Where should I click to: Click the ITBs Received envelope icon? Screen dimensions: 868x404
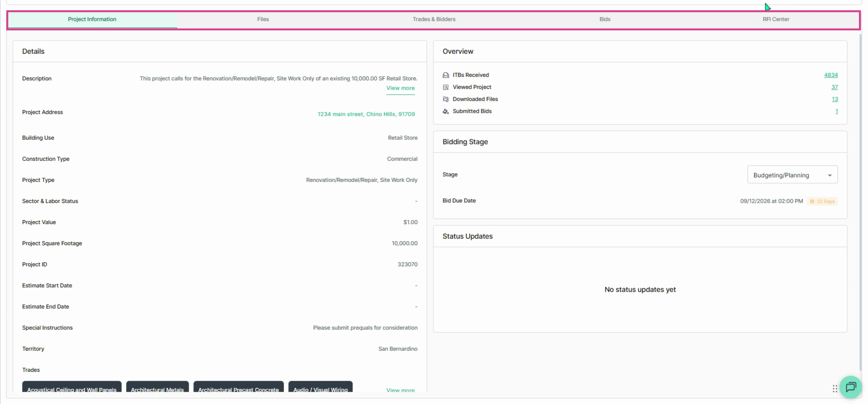pyautogui.click(x=446, y=75)
